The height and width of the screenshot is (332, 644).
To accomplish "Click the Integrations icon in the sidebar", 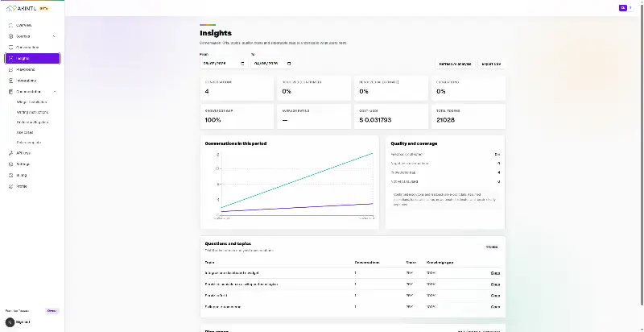I will (x=11, y=81).
